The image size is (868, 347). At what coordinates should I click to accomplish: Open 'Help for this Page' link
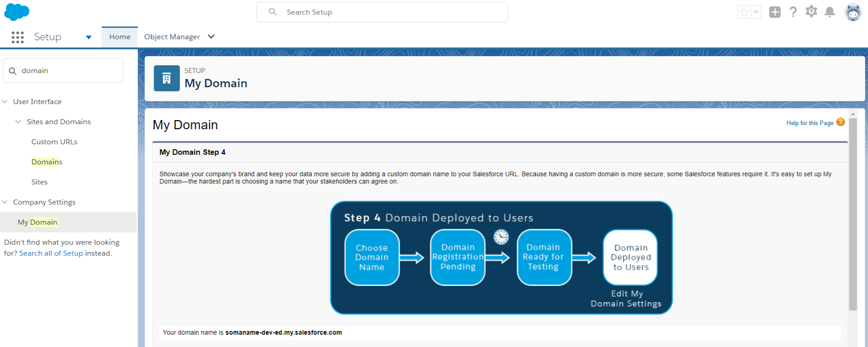point(810,123)
